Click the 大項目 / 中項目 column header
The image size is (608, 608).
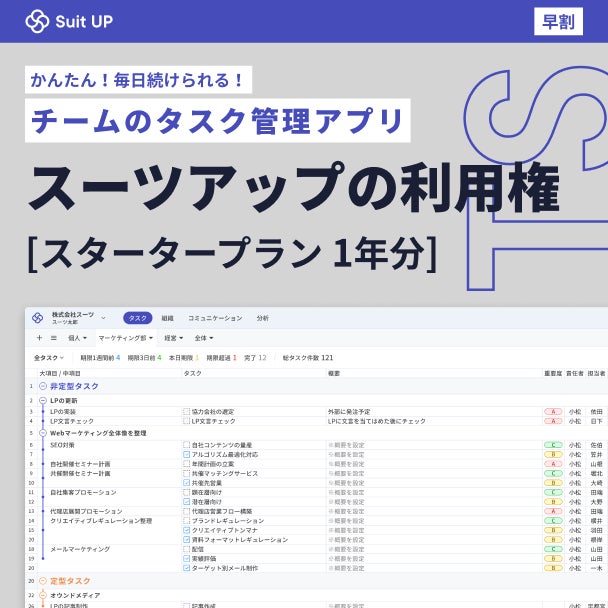point(60,373)
